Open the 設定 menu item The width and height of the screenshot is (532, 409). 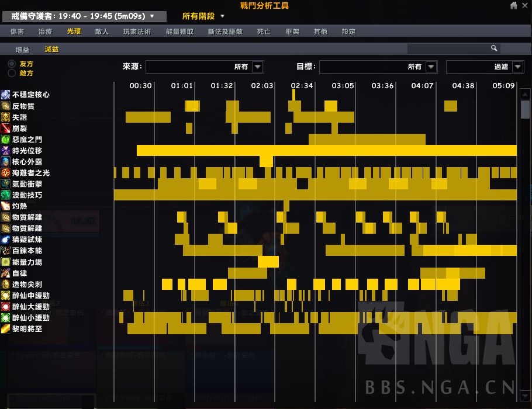[x=348, y=32]
